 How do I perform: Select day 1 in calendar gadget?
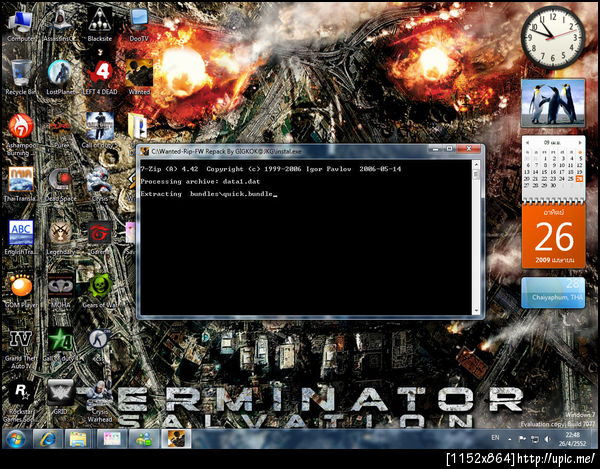[545, 158]
